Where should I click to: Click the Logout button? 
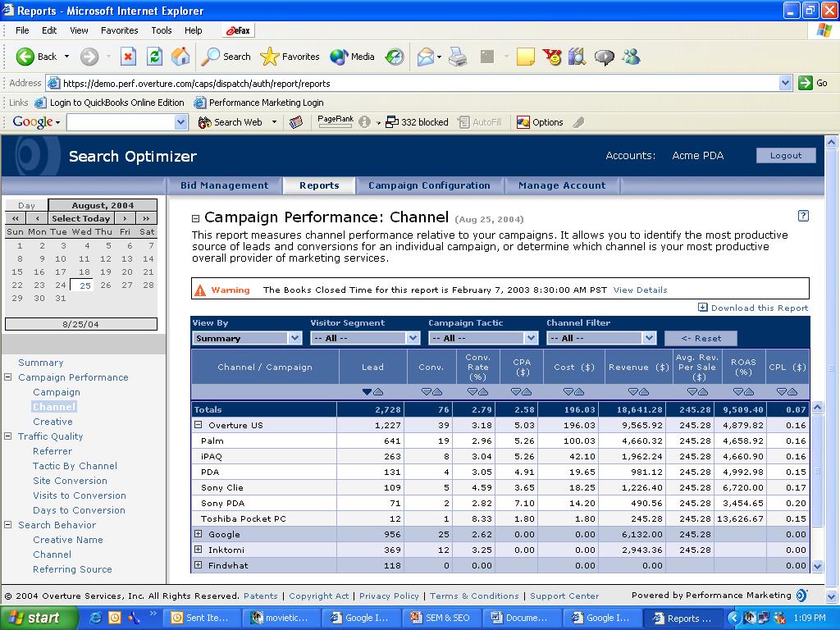point(786,155)
